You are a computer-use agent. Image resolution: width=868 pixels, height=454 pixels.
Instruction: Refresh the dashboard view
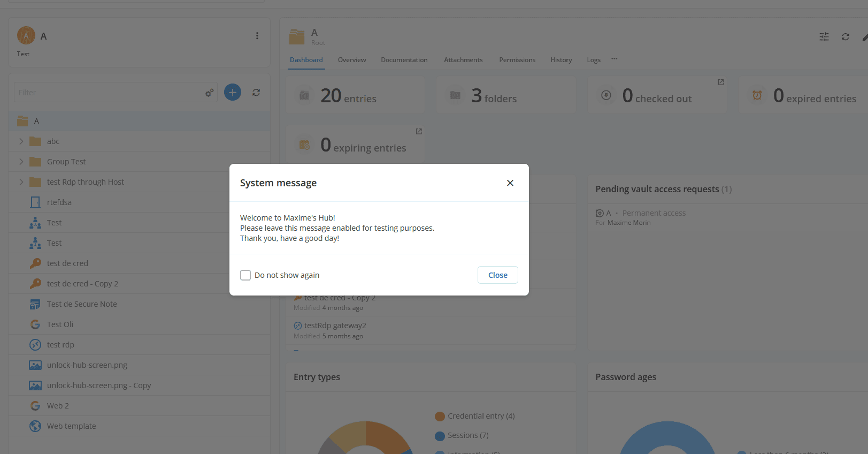[846, 37]
